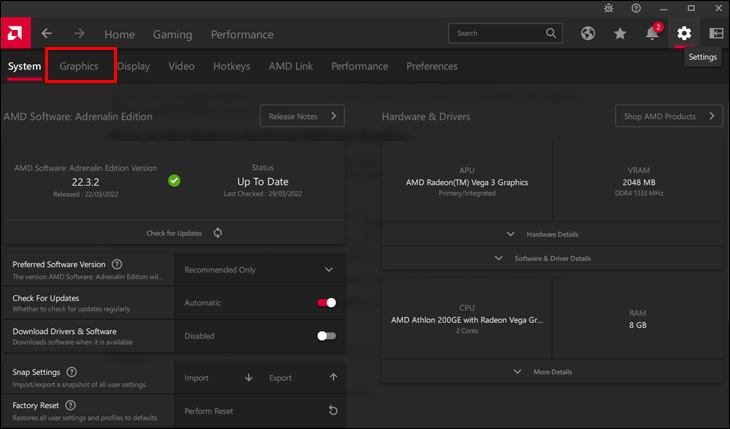Screen dimensions: 730x429
Task: Click help icon next to Preferred Software Version
Action: click(117, 264)
